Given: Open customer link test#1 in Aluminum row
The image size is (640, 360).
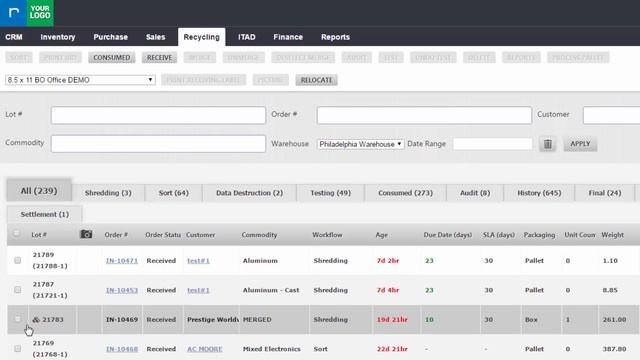Looking at the screenshot, I should (198, 260).
